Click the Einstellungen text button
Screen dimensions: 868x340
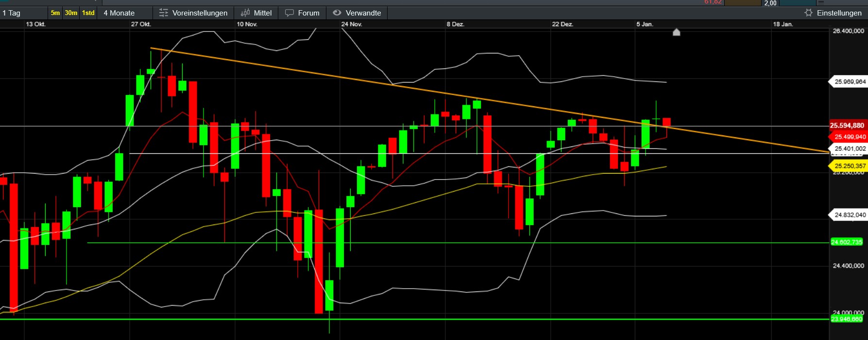tap(839, 13)
